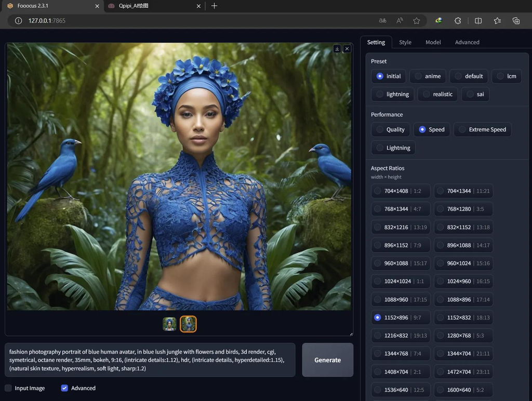Open a new browser tab
Screen dimensions: 532x401
(x=214, y=6)
